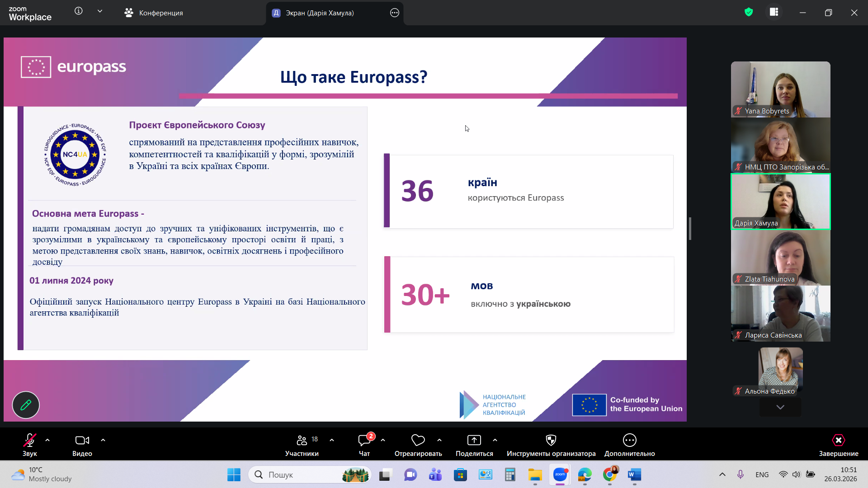Expand audio options arrow next to Звук
Screen dimensions: 868x488
47,440
